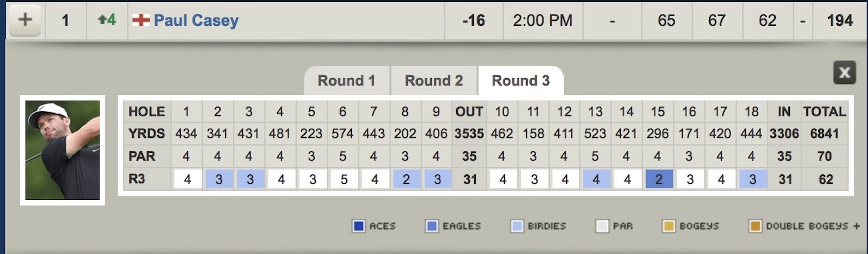This screenshot has height=254, width=868.
Task: Click Paul Casey's player photo
Action: point(62,150)
